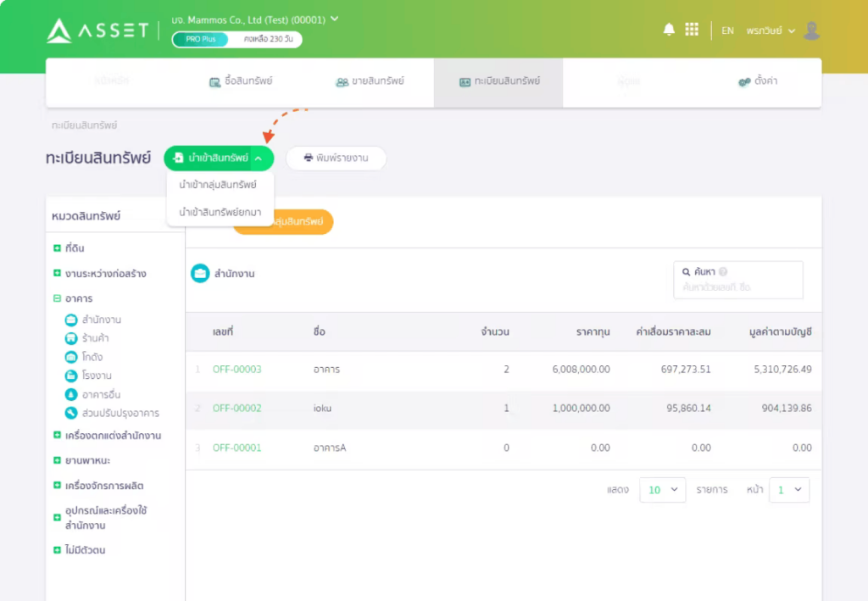Open the page number dropdown
Screen dimensions: 868x601
coord(789,490)
